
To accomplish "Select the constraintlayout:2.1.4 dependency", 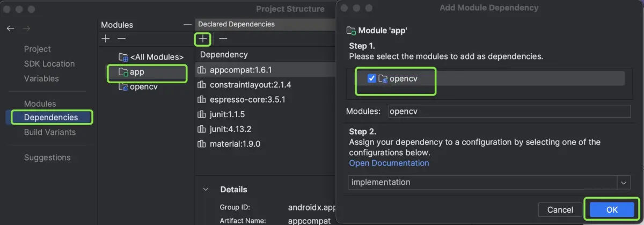I will 243,85.
